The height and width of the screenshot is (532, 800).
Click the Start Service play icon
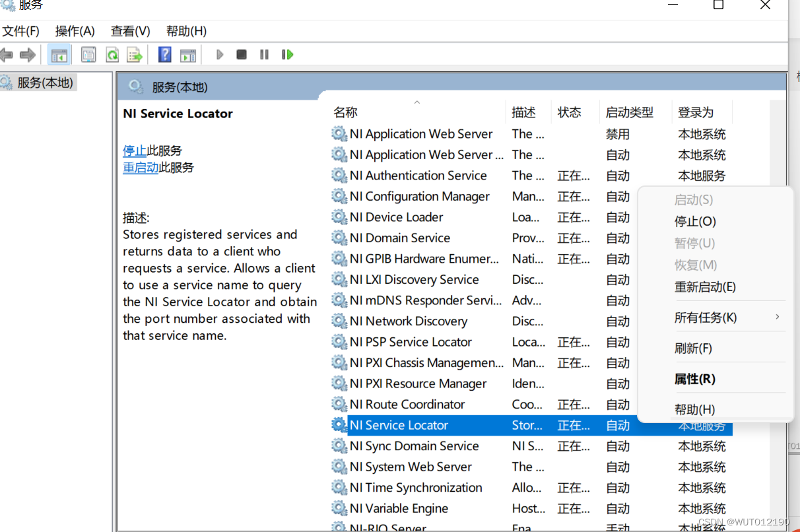pyautogui.click(x=220, y=55)
